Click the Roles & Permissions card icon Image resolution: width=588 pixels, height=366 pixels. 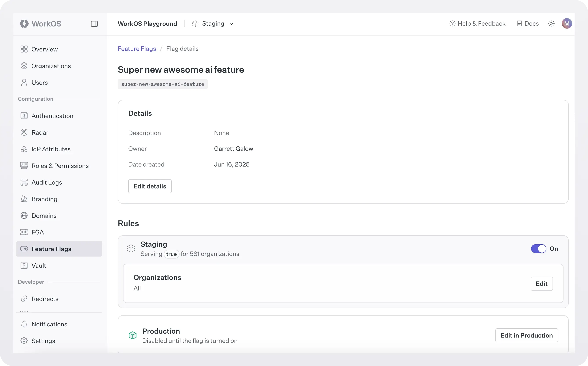coord(24,165)
